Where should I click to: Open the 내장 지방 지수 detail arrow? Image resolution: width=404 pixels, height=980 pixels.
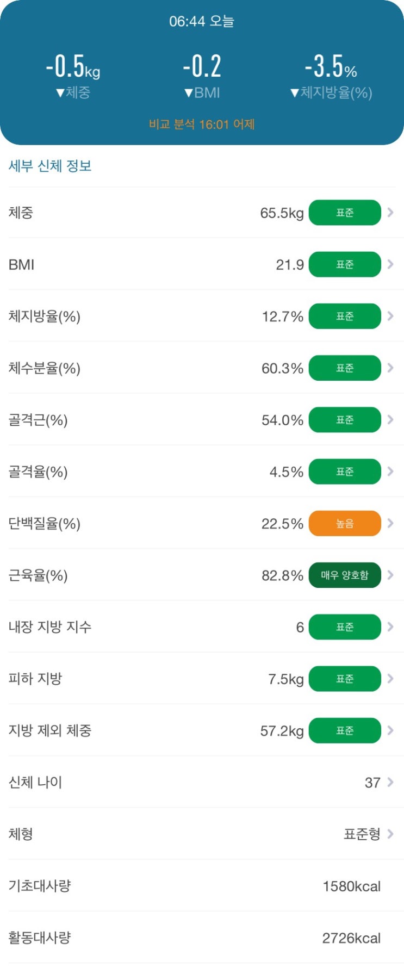390,627
